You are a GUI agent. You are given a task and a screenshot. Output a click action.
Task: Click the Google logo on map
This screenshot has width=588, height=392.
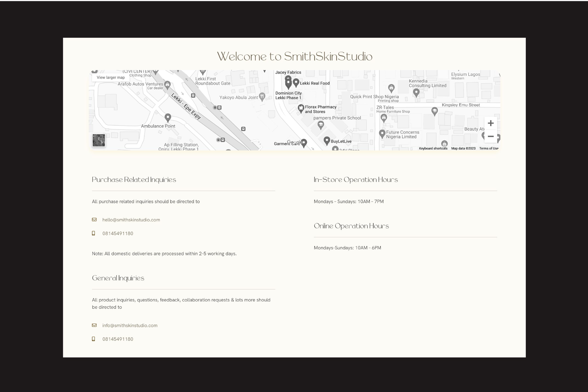click(x=295, y=142)
